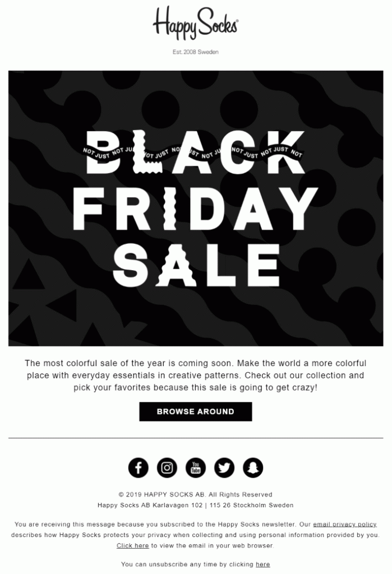Click the 'most colorful sale' paragraph text
The height and width of the screenshot is (574, 392).
point(196,375)
